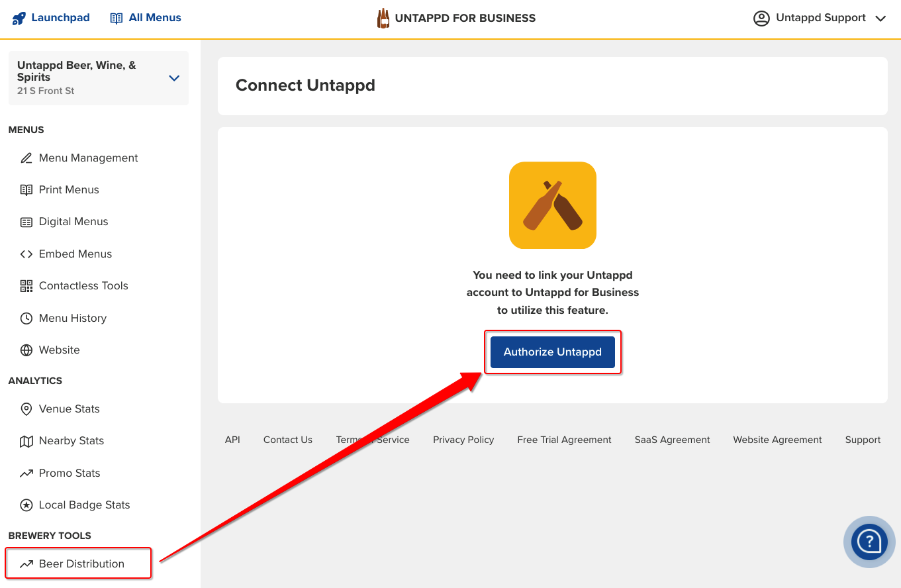The height and width of the screenshot is (588, 901).
Task: Select Beer Distribution under Brewery Tools
Action: 81,564
